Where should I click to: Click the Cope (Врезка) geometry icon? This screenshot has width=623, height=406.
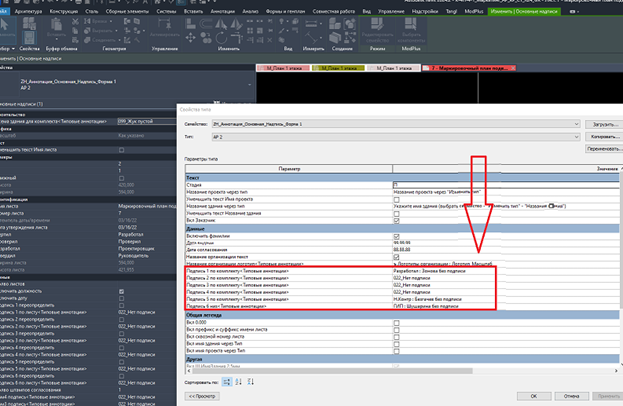[x=87, y=21]
